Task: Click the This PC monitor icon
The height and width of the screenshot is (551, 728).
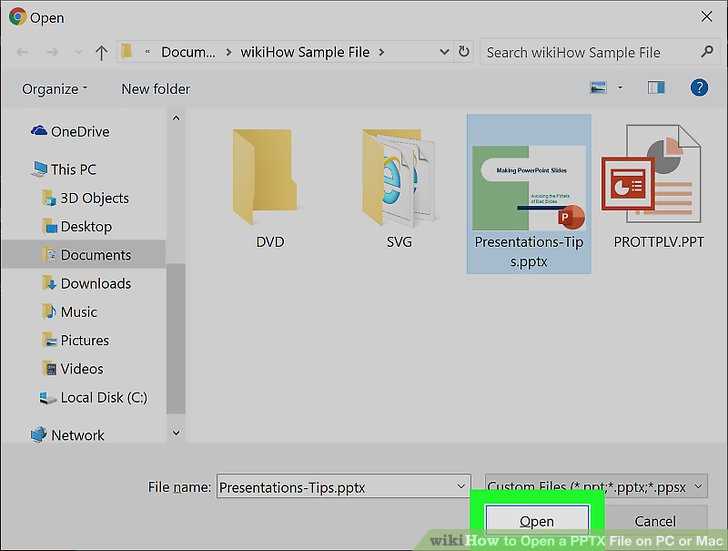Action: (39, 169)
